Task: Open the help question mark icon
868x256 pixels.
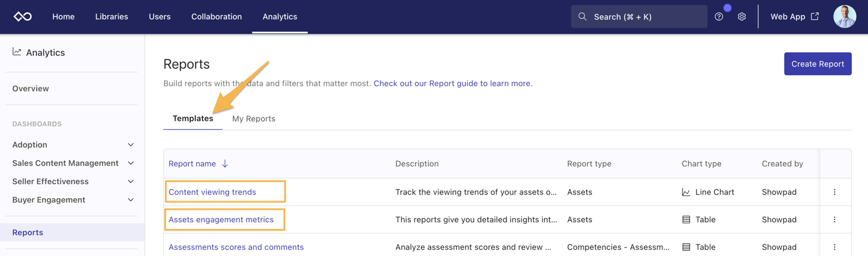Action: [x=718, y=17]
